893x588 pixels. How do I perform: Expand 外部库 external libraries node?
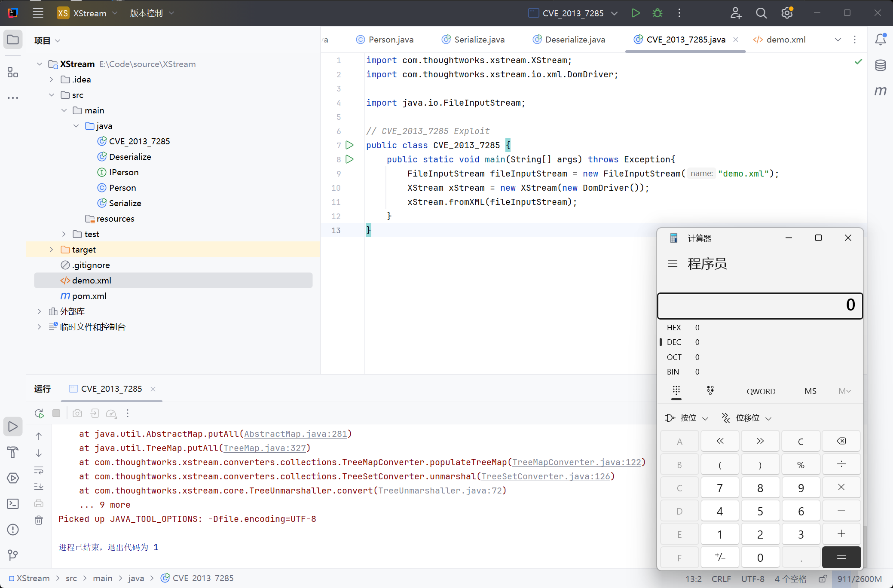(40, 311)
